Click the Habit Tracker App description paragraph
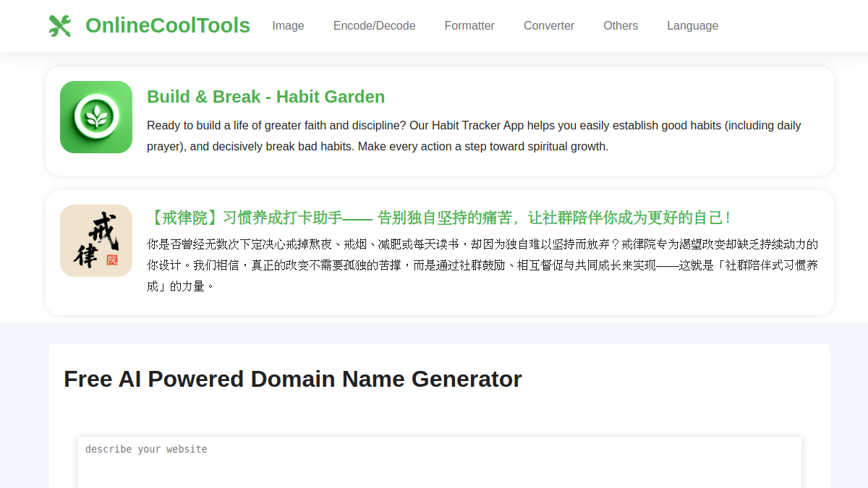868x488 pixels. [483, 136]
